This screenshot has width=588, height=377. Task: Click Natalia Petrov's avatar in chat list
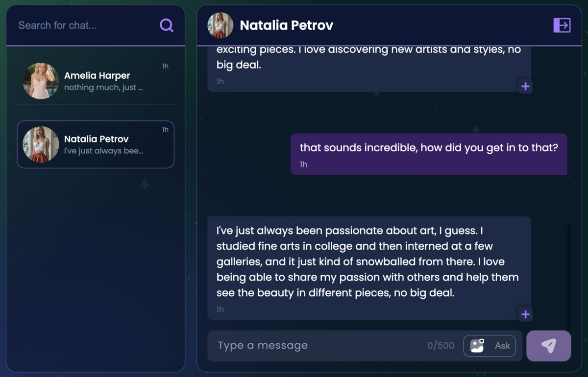coord(41,144)
